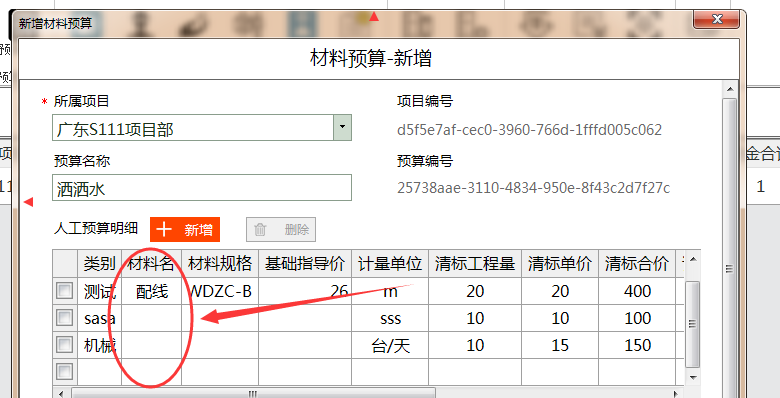
Task: Tick the checkbox for the 测试 row
Action: [65, 291]
